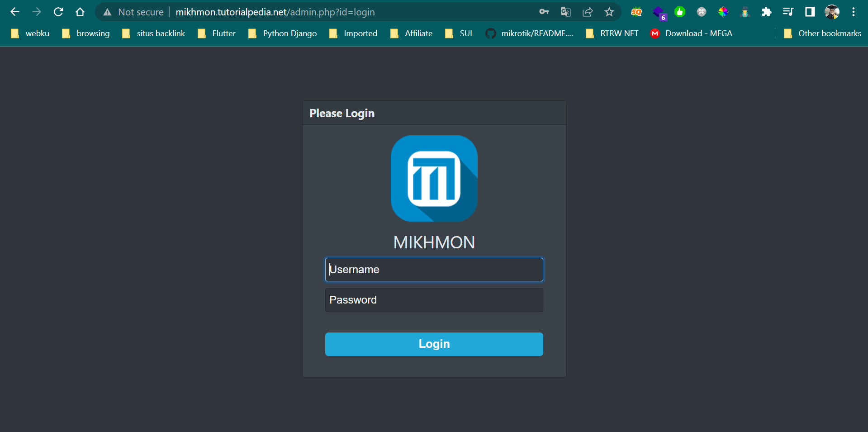Open the situs backlink bookmark folder
Image resolution: width=868 pixels, height=432 pixels.
coord(153,33)
